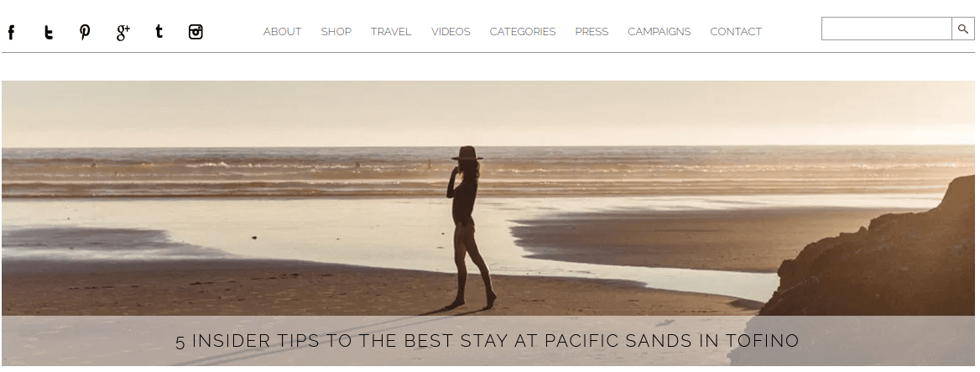Select Travel in the navigation bar

(x=391, y=31)
